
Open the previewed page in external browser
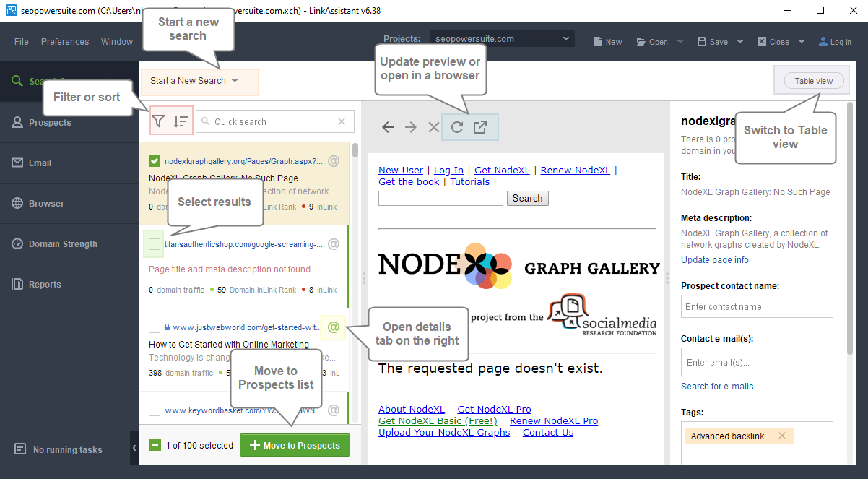click(x=480, y=127)
